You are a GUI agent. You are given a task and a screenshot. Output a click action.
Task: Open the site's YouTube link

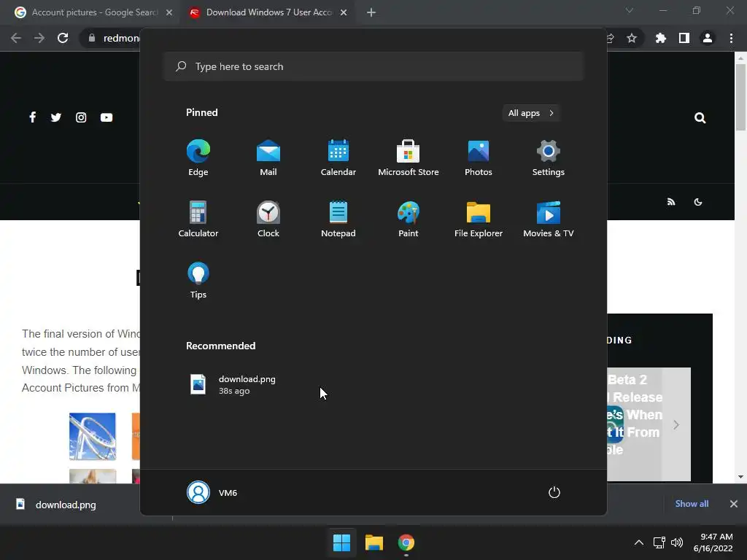pos(107,117)
